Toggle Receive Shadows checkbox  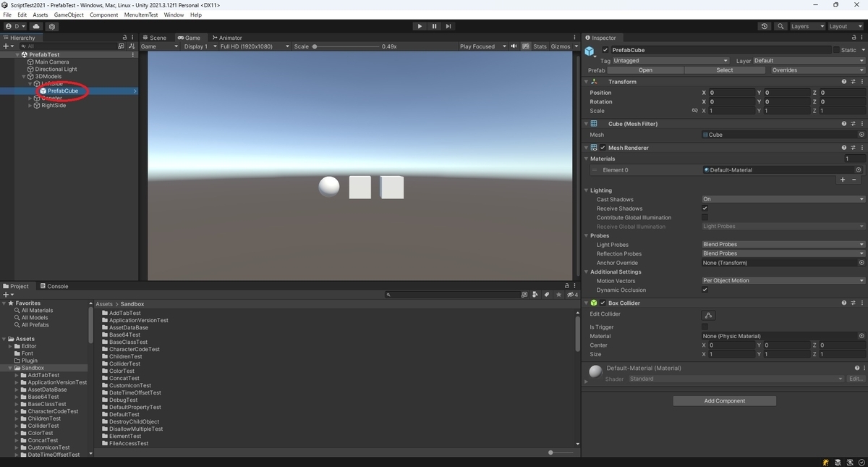coord(705,209)
